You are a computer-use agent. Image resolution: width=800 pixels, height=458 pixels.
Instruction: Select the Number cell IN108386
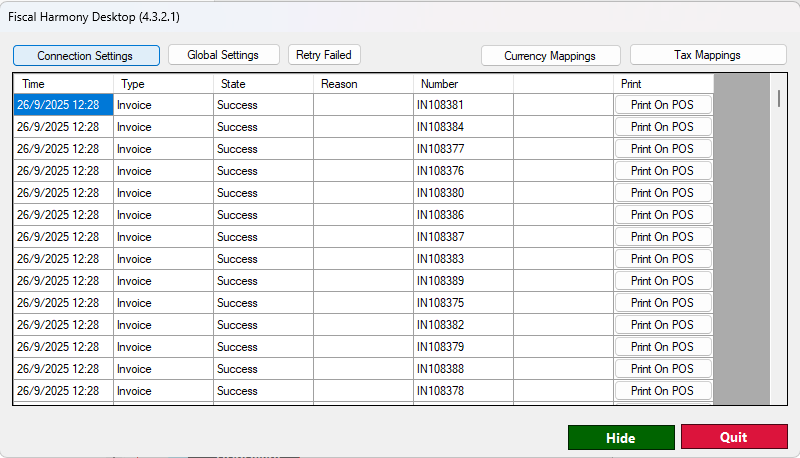(463, 214)
